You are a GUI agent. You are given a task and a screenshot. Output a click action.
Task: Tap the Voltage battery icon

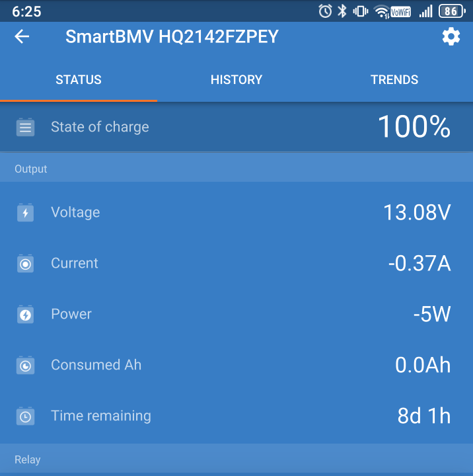pos(25,213)
